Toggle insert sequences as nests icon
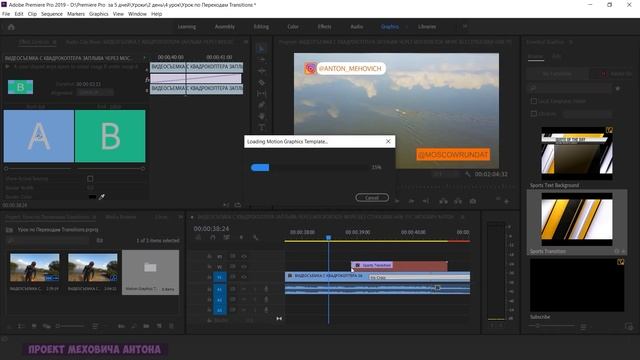The width and height of the screenshot is (640, 360). click(x=198, y=238)
